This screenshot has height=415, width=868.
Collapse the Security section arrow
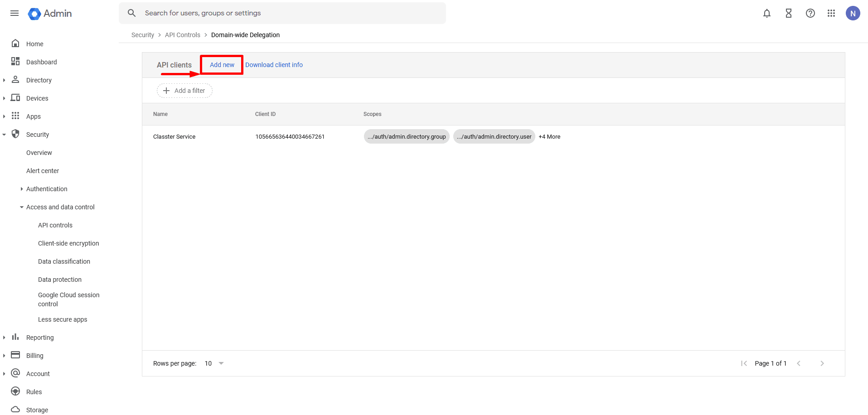[x=4, y=135]
